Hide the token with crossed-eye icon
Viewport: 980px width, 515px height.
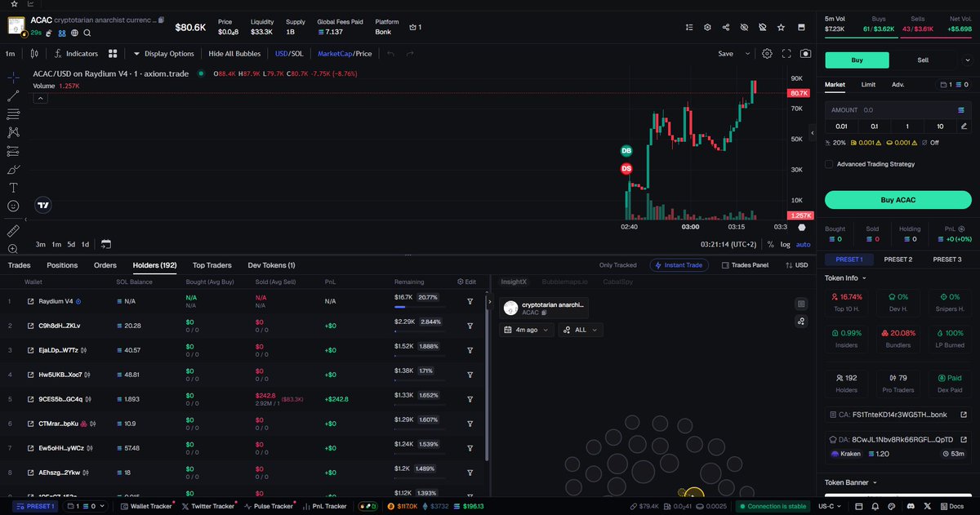(x=744, y=27)
